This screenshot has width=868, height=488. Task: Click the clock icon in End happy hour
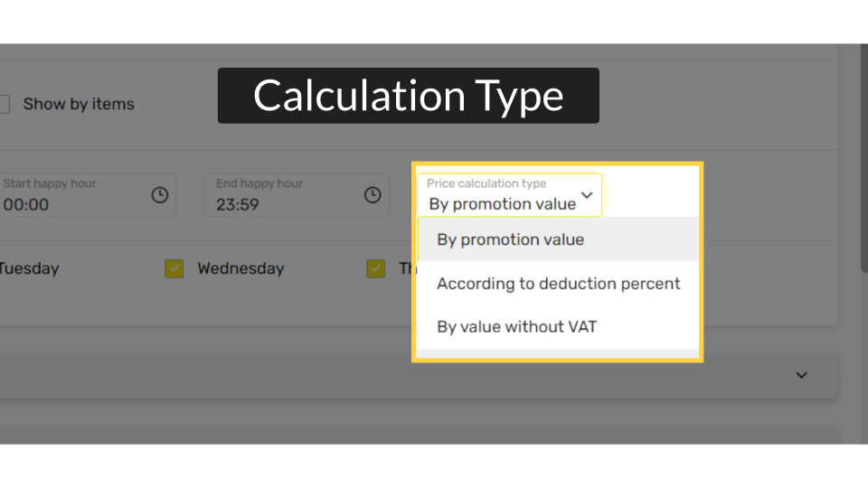click(x=373, y=195)
